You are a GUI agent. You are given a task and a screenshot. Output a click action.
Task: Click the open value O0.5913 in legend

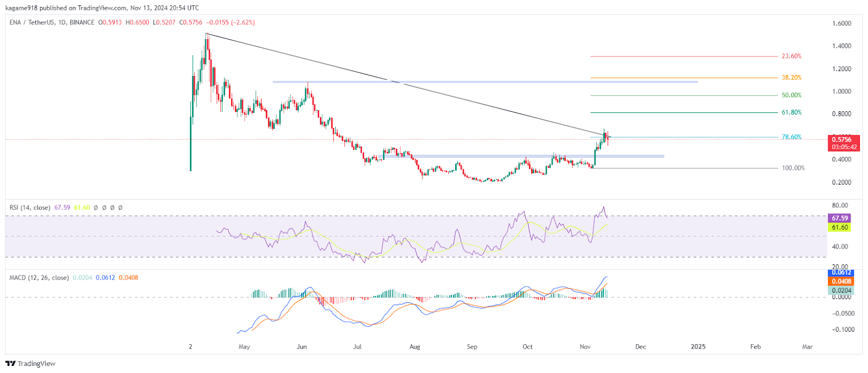click(x=110, y=23)
